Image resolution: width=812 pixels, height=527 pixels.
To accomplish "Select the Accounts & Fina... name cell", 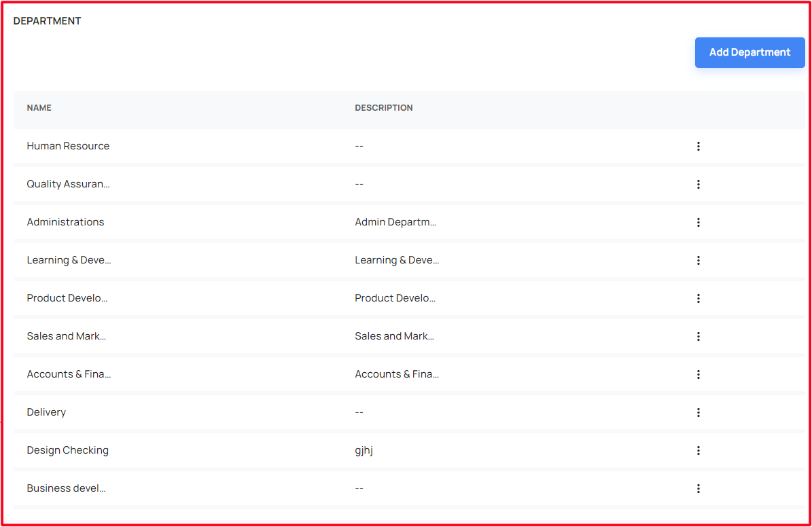I will coord(69,374).
